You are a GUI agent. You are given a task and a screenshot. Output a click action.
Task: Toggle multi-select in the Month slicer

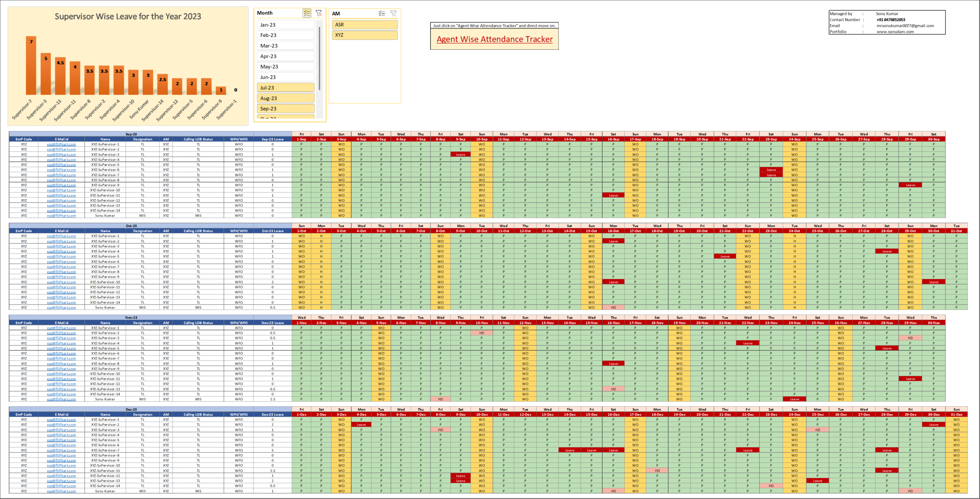307,13
